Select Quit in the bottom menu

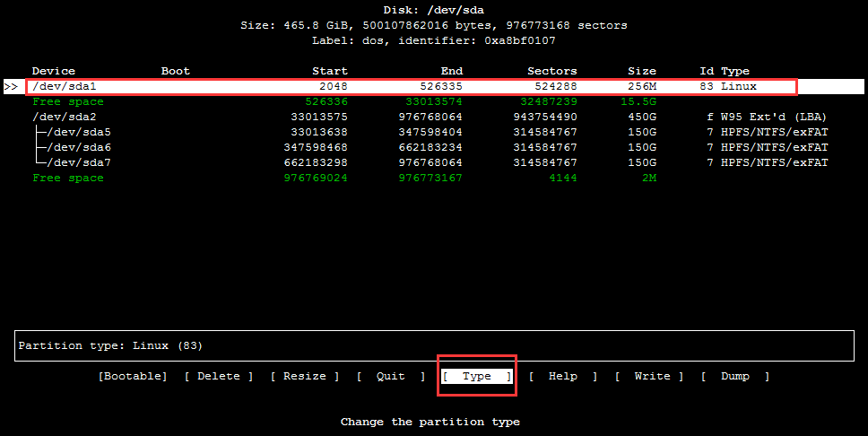coord(391,377)
